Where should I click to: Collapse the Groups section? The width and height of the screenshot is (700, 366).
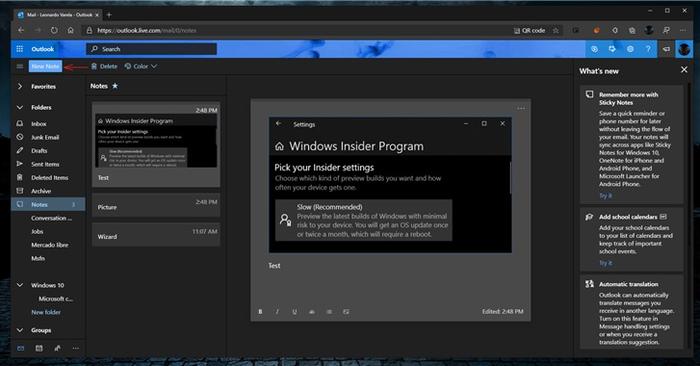coord(20,330)
